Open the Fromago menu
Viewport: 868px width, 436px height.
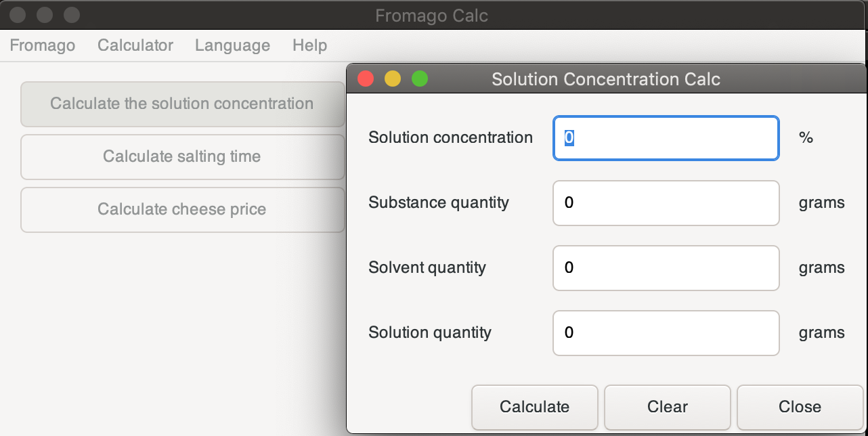click(42, 45)
